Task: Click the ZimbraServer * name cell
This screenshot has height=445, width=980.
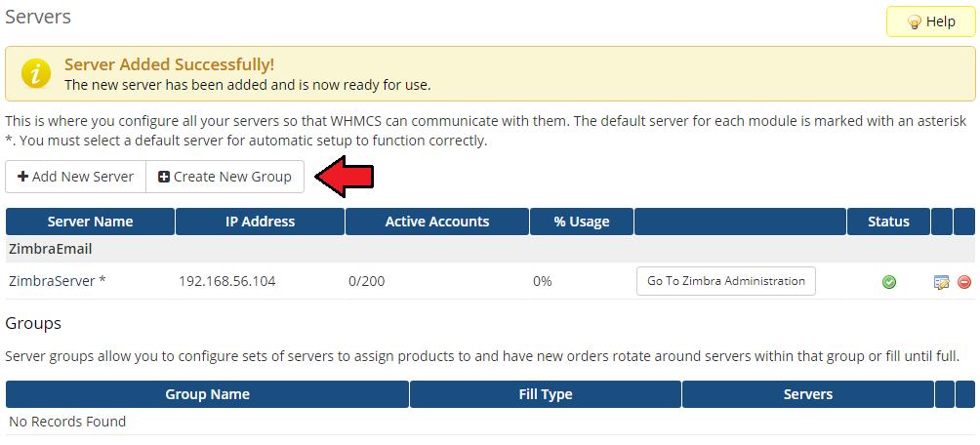Action: [x=58, y=281]
